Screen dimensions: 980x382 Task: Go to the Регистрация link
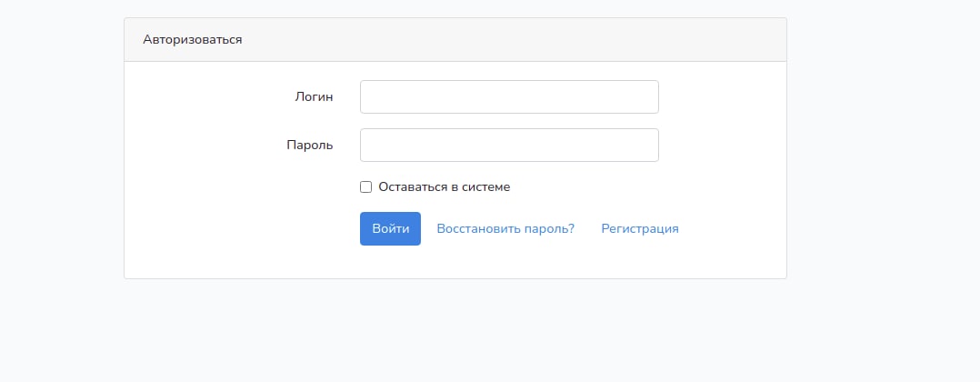(640, 229)
